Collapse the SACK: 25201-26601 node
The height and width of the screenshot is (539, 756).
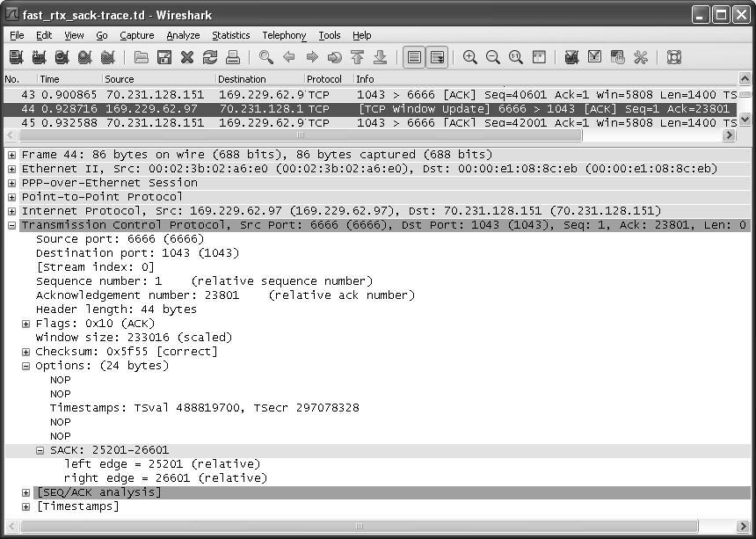click(40, 451)
